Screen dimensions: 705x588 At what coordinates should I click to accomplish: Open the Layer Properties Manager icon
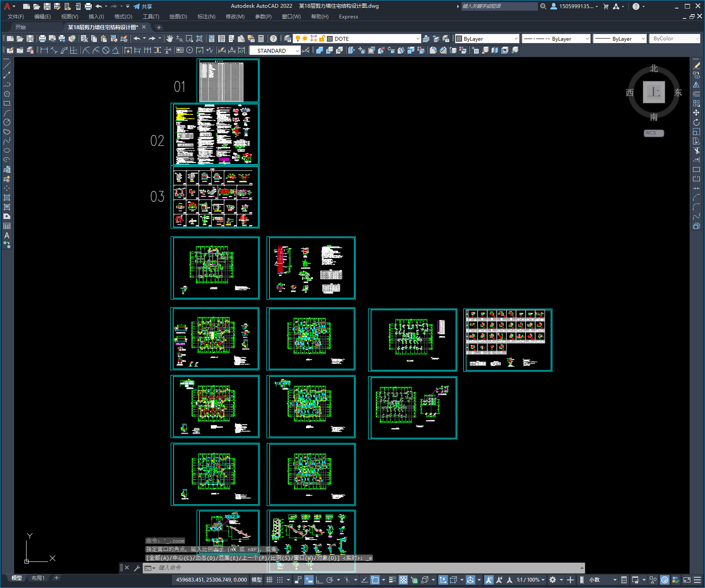[x=288, y=39]
